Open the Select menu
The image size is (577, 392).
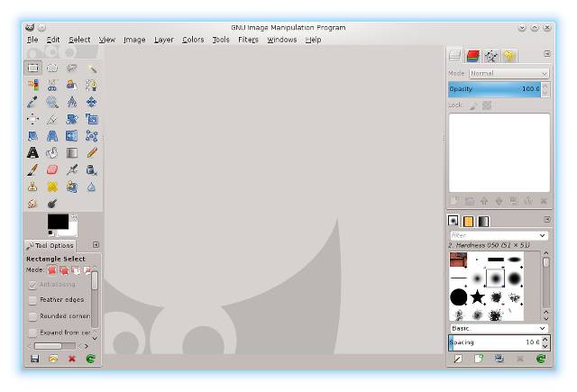click(x=79, y=40)
